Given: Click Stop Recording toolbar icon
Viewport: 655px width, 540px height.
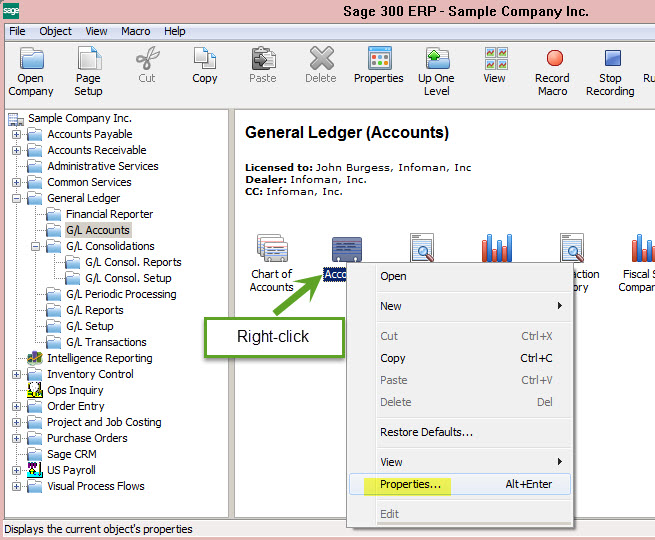Looking at the screenshot, I should click(x=612, y=58).
